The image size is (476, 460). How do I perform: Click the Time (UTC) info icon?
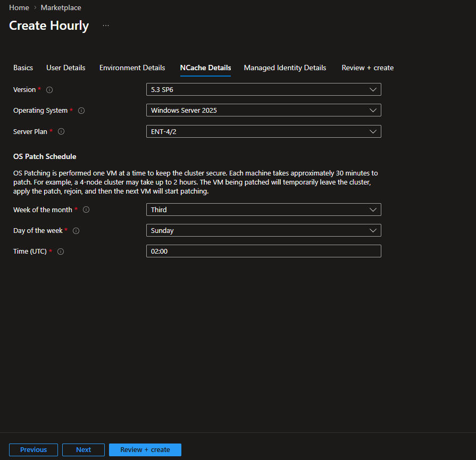[x=61, y=252]
